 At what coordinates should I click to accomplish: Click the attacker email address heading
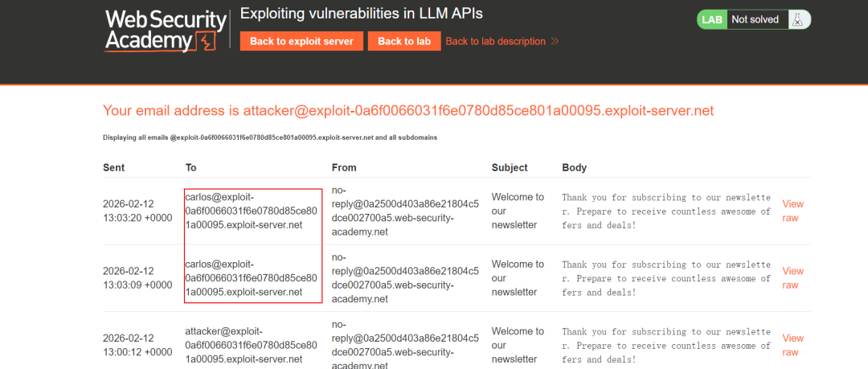coord(408,111)
